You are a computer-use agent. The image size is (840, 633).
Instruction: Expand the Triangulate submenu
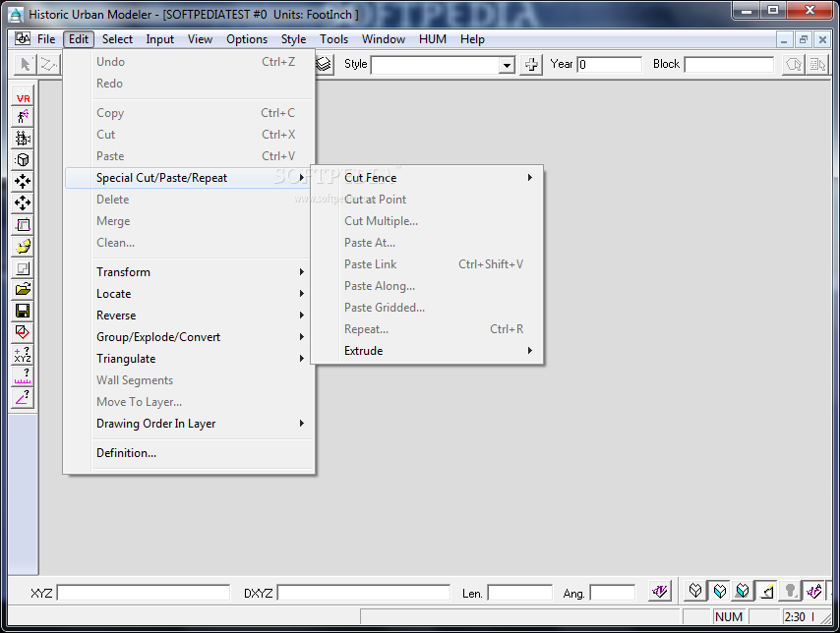pyautogui.click(x=189, y=358)
